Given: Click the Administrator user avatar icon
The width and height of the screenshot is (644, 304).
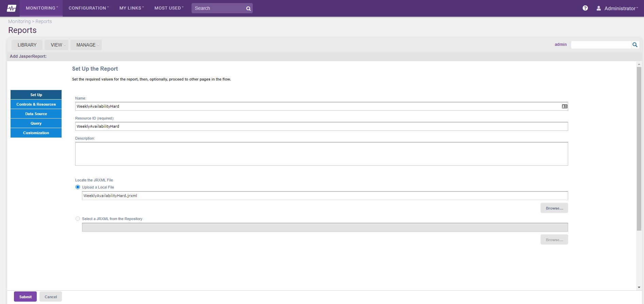Looking at the screenshot, I should click(x=598, y=8).
